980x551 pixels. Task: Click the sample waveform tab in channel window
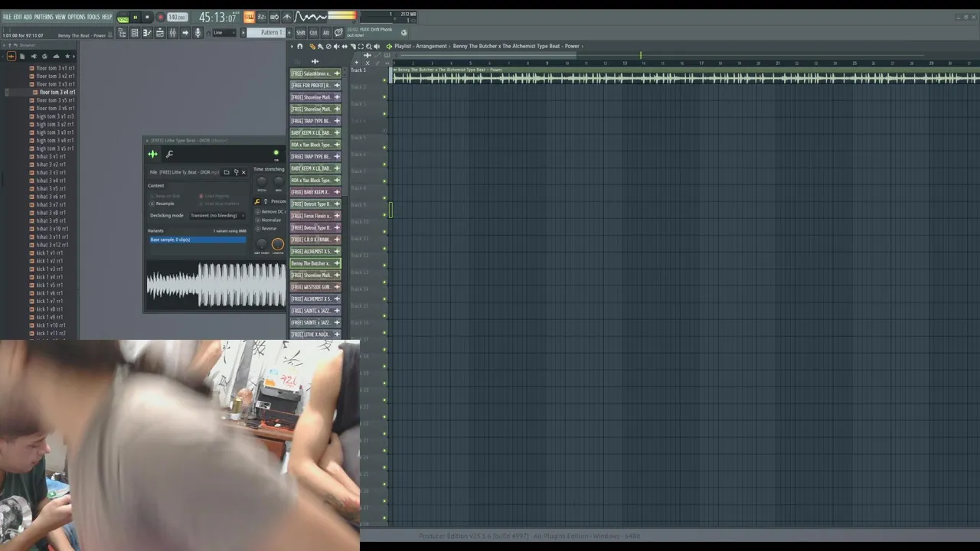point(152,154)
